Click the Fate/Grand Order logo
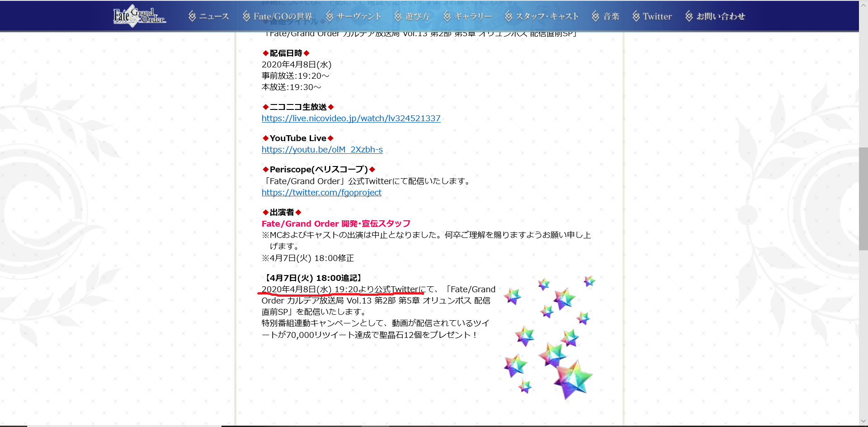The height and width of the screenshot is (427, 868). 139,16
